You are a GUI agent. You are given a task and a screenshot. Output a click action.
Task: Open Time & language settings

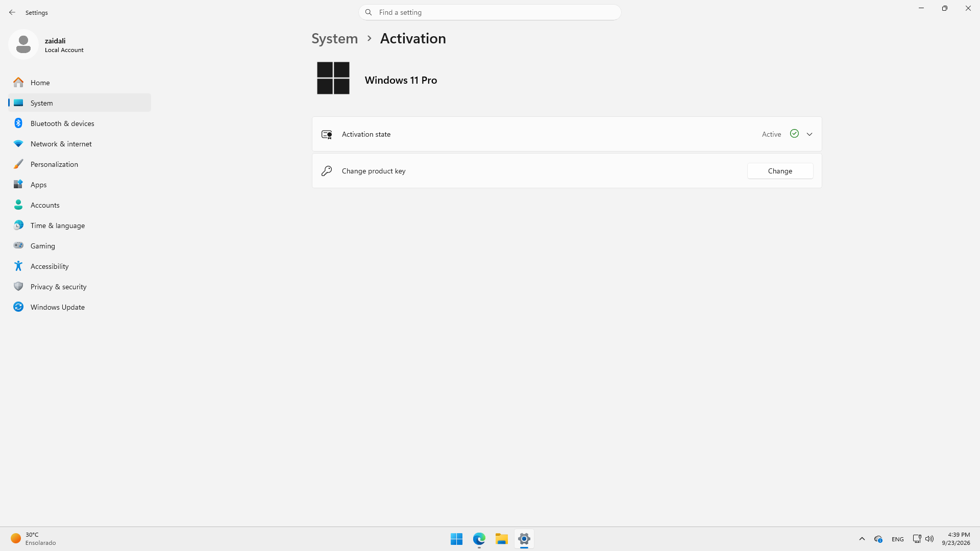[80, 225]
